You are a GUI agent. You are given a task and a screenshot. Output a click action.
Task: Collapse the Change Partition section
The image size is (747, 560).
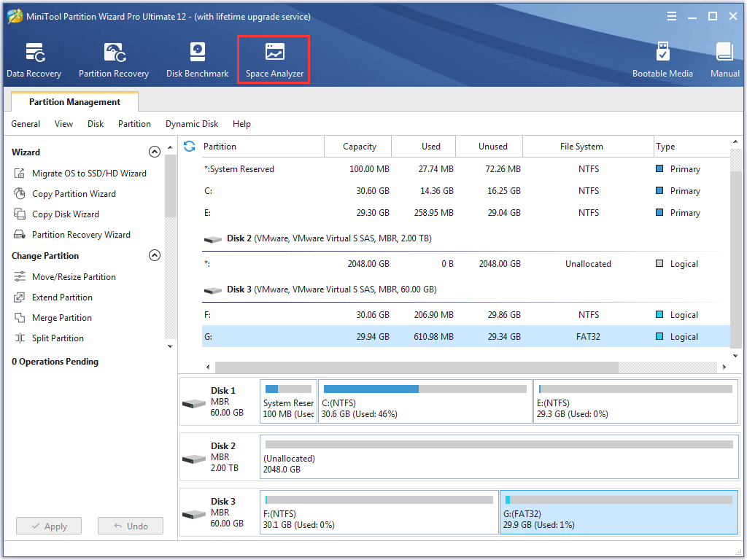(x=155, y=255)
